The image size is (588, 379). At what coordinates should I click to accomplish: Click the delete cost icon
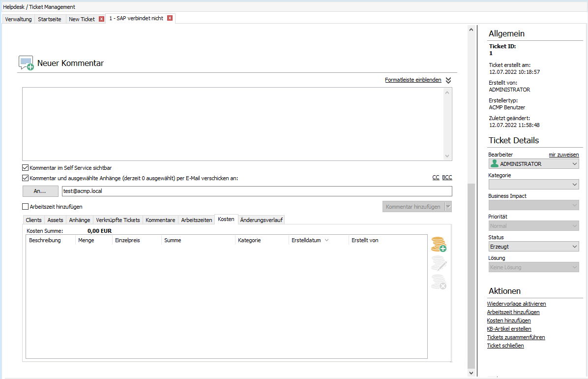[439, 282]
